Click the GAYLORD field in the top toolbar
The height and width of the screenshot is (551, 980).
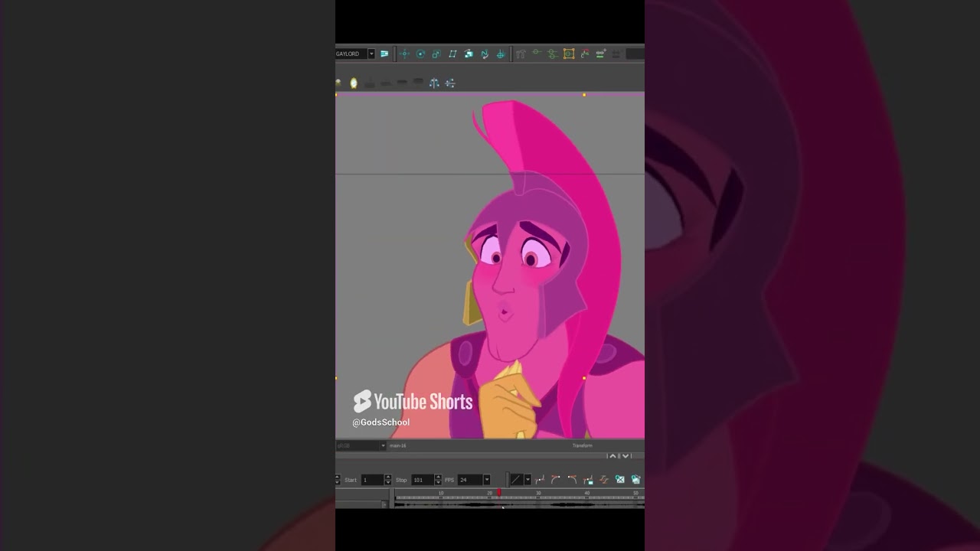point(351,54)
